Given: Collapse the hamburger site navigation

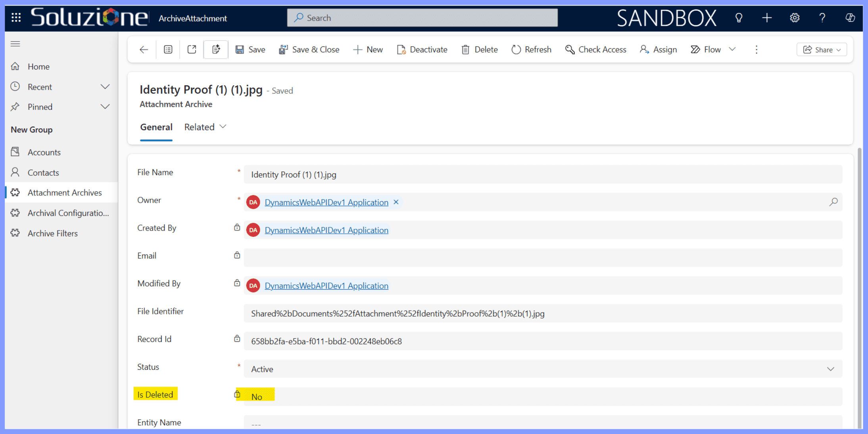Looking at the screenshot, I should [x=15, y=44].
